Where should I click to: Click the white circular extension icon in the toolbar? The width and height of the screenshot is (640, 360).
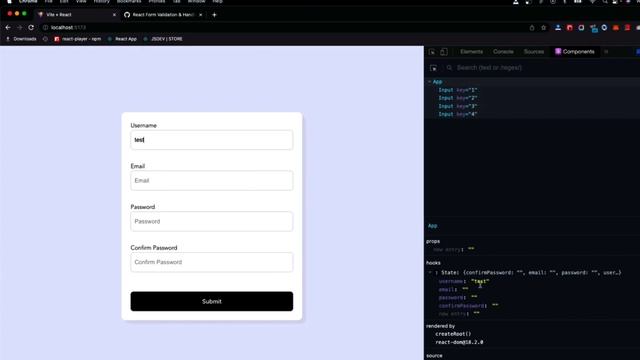point(581,27)
